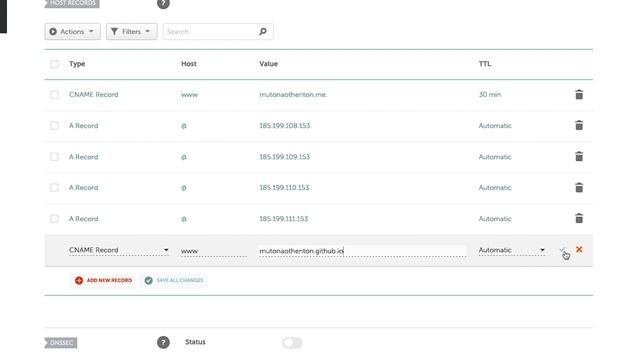Click the 30 min TTL value

(x=490, y=95)
